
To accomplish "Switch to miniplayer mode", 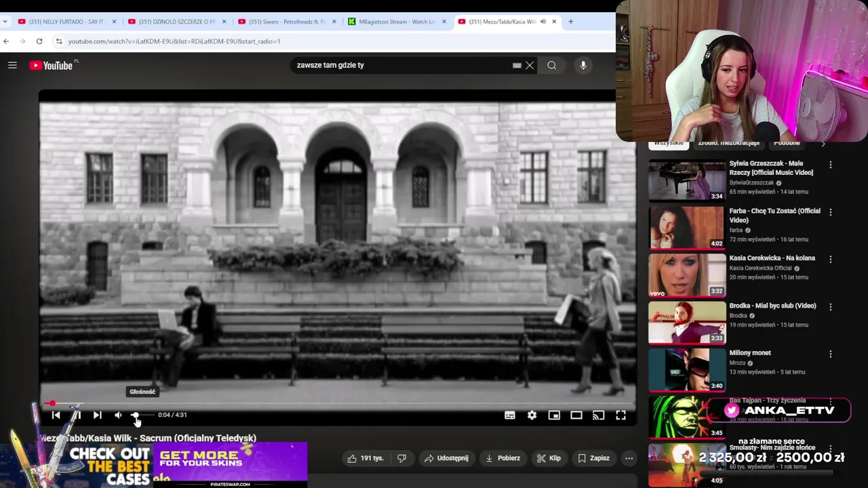I will tap(554, 415).
